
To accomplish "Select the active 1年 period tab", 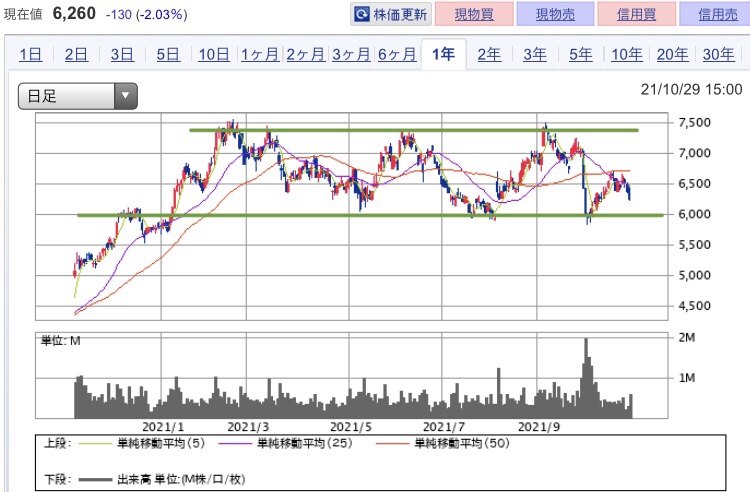I will pyautogui.click(x=443, y=54).
